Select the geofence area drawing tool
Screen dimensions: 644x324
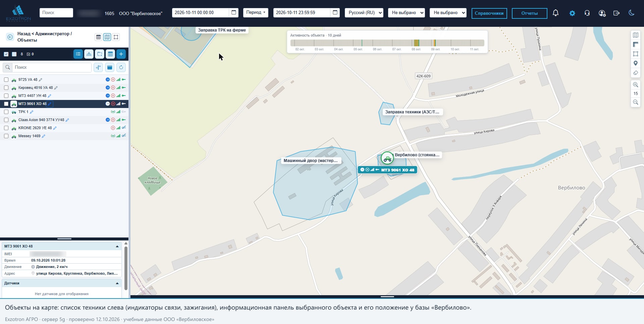click(x=635, y=54)
